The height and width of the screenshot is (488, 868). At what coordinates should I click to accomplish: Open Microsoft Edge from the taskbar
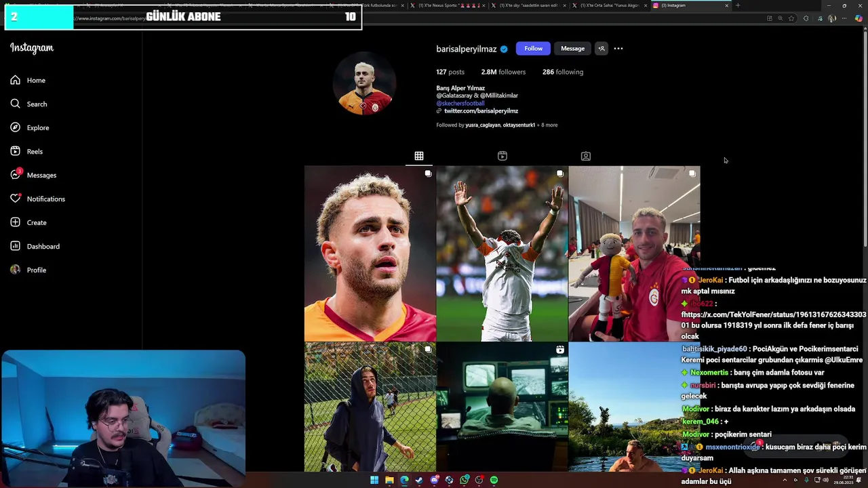(x=404, y=480)
